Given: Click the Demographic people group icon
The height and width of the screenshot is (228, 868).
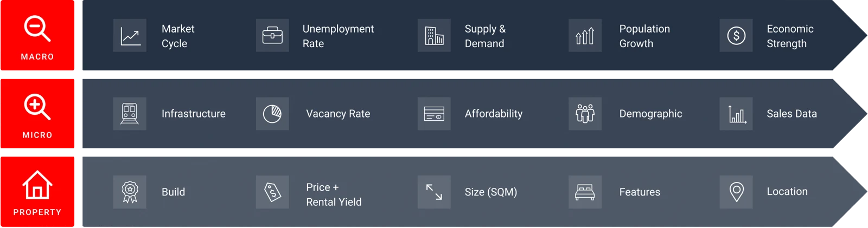Looking at the screenshot, I should pos(585,114).
